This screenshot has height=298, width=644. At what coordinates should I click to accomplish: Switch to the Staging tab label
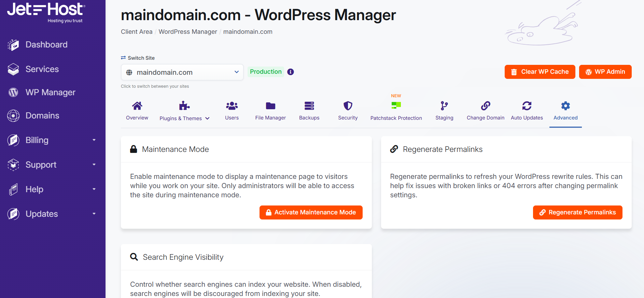coord(444,118)
